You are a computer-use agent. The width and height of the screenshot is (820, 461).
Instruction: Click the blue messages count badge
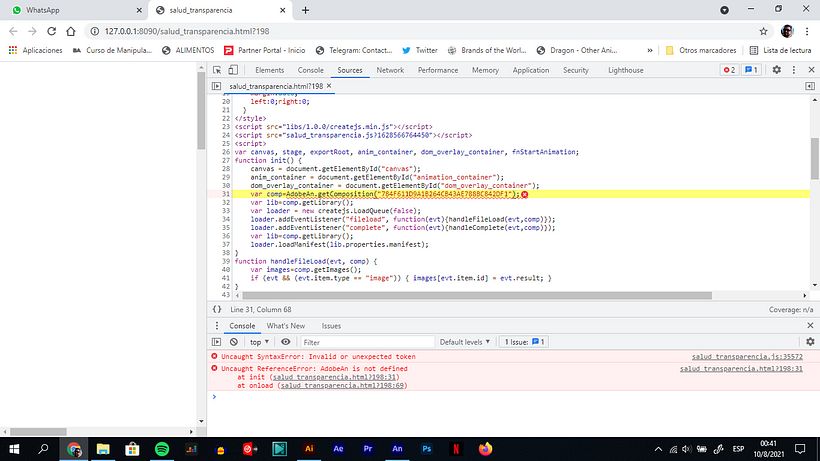[x=751, y=70]
